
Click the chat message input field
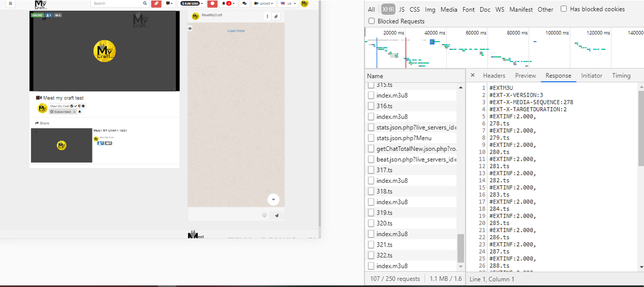pyautogui.click(x=225, y=215)
